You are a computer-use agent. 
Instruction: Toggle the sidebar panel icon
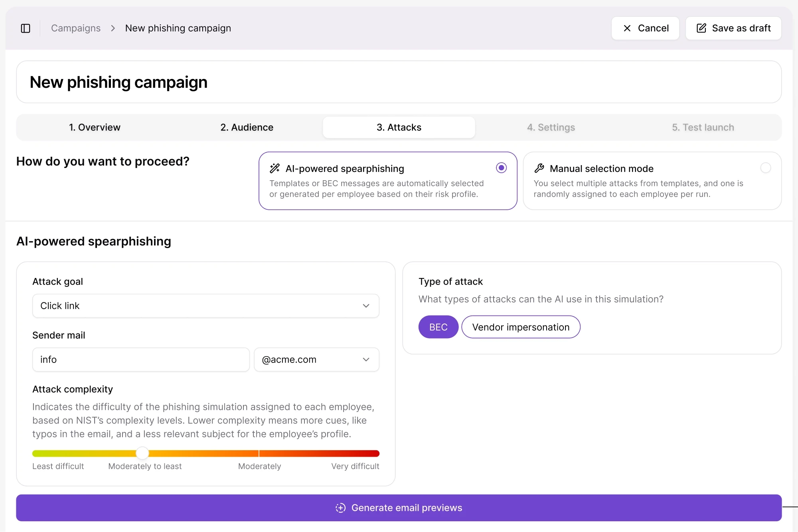(x=26, y=28)
